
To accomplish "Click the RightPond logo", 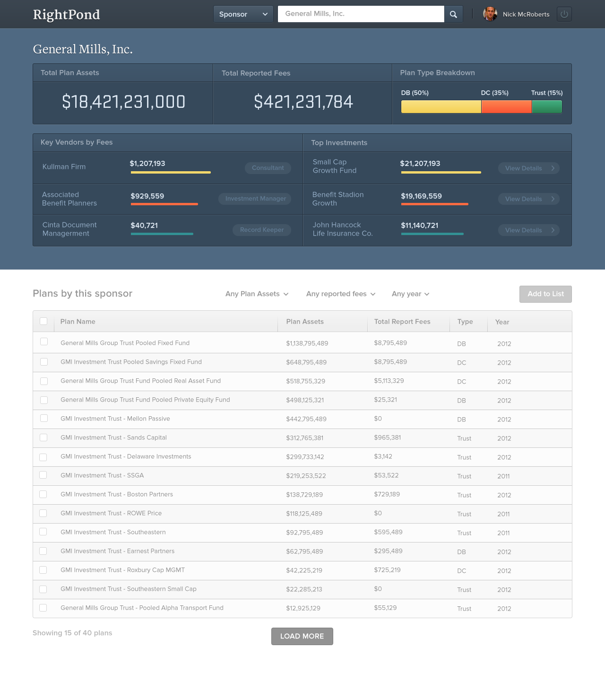I will click(x=67, y=15).
